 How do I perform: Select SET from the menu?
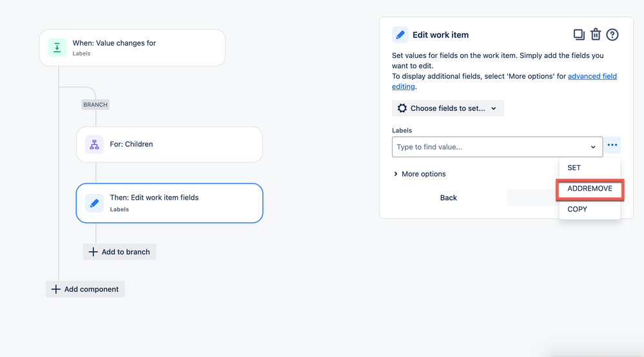coord(574,168)
